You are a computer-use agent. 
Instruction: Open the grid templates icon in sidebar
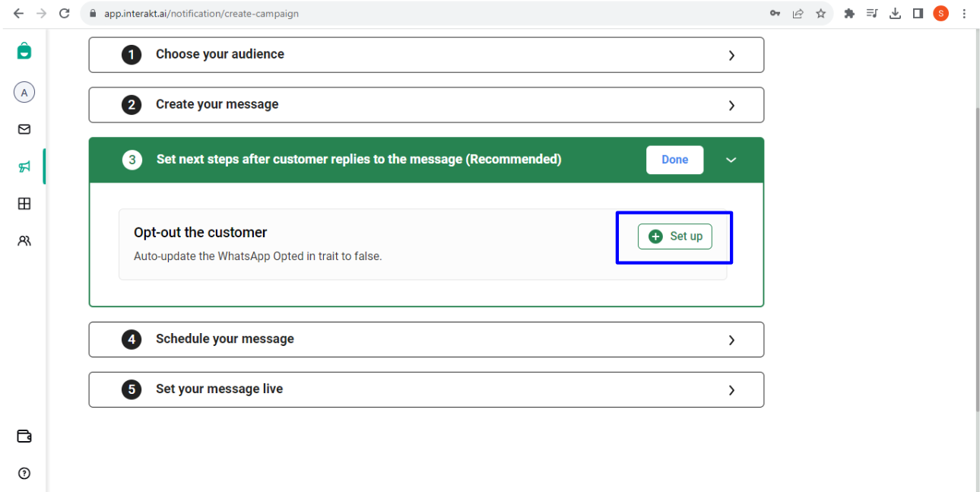pyautogui.click(x=24, y=204)
